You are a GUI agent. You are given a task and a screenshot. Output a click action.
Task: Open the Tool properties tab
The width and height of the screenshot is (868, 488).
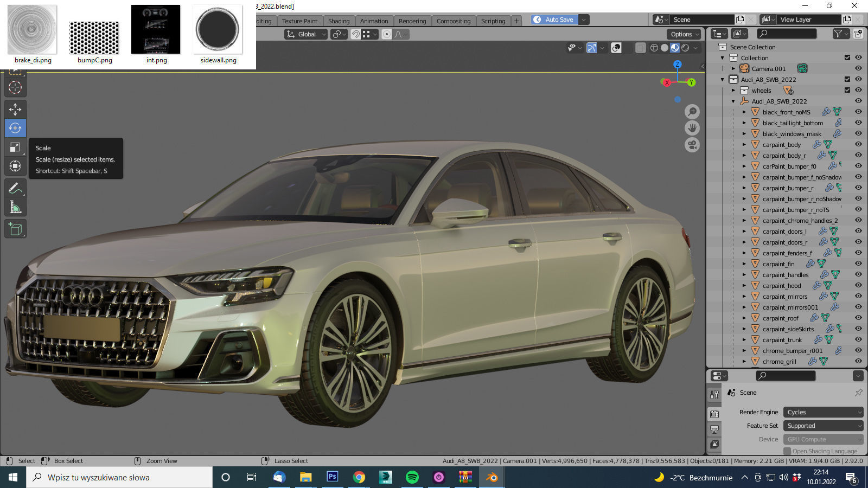(x=714, y=395)
